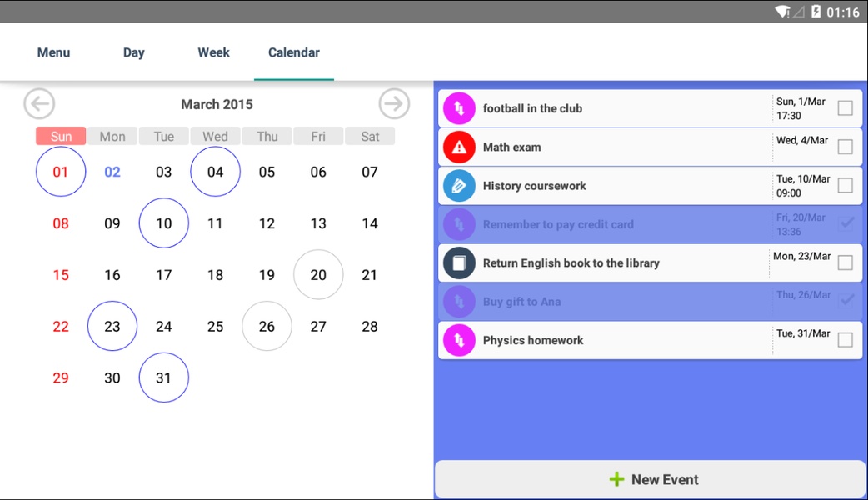Screen dimensions: 868x500
Task: Open the Menu tab
Action: [53, 52]
